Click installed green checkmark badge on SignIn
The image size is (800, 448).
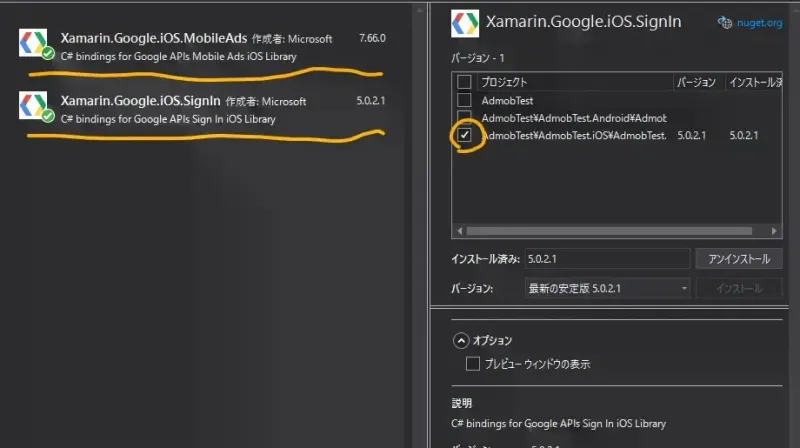(x=48, y=116)
